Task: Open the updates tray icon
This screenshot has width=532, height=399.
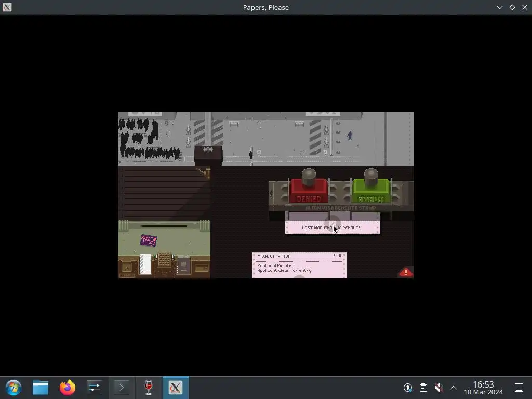Action: coord(408,388)
